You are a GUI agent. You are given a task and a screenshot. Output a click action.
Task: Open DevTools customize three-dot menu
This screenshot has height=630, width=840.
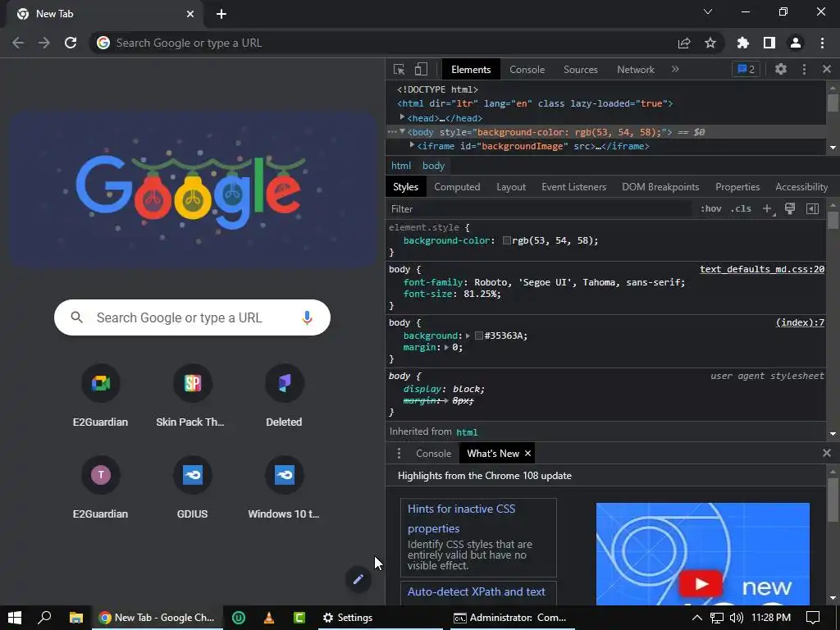(x=804, y=69)
